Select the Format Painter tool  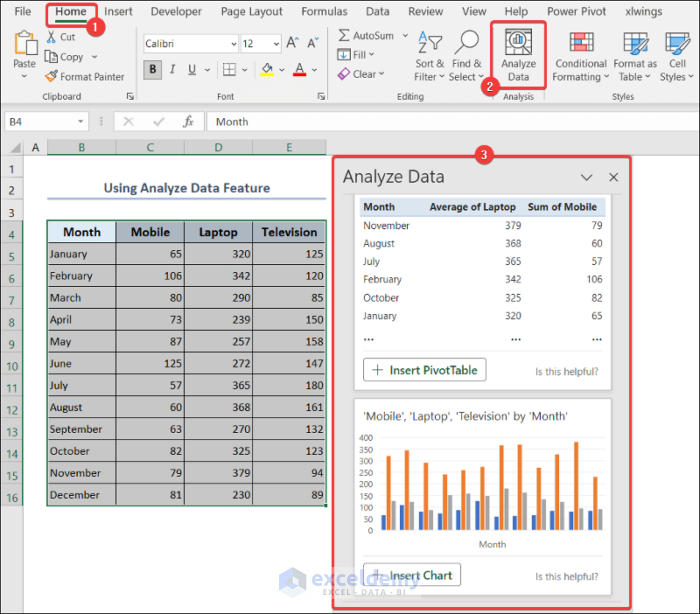pos(85,76)
